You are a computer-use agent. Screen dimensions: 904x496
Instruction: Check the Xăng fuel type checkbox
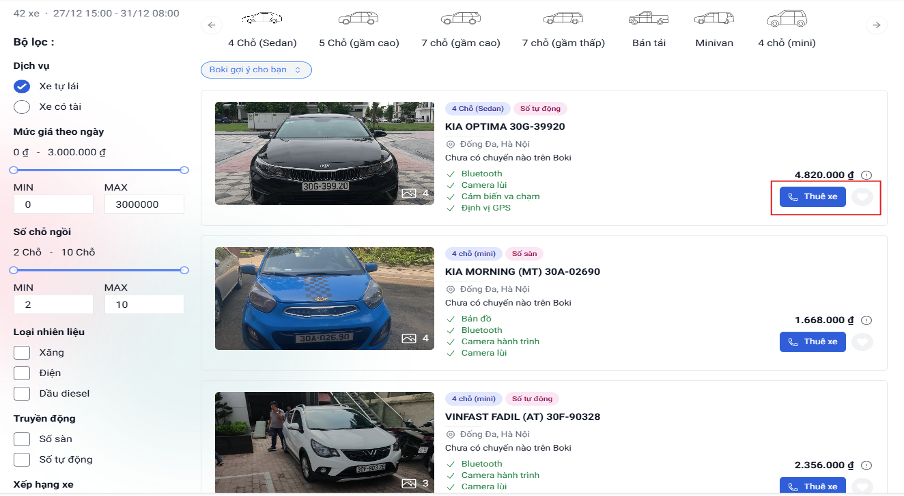pos(22,352)
